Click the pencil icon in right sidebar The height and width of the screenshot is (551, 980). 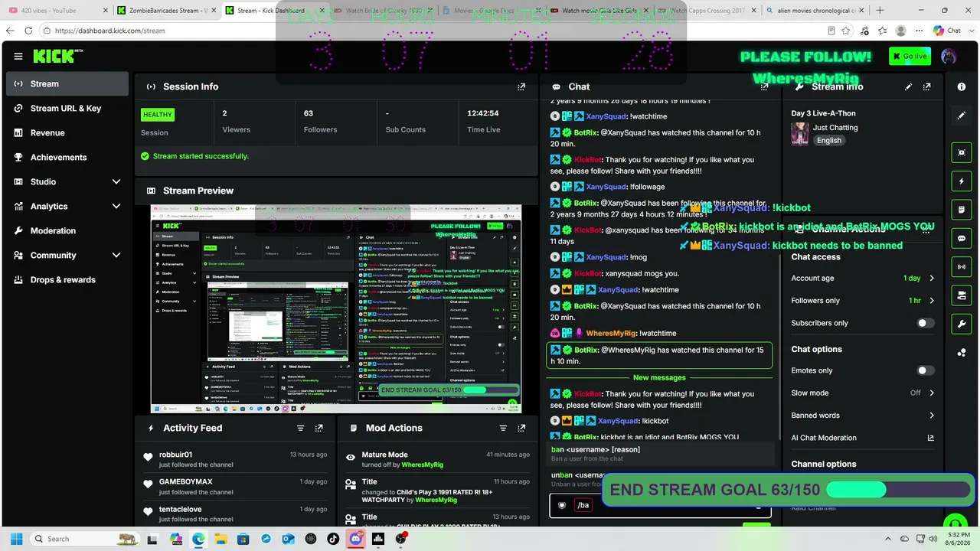coord(962,116)
